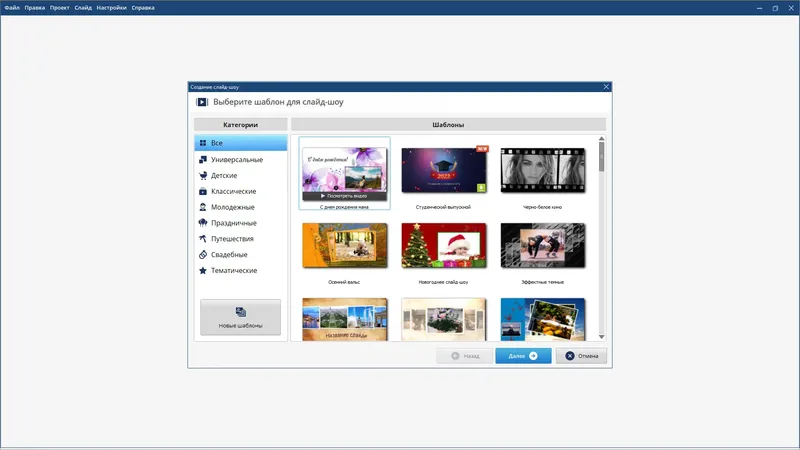Click the Посмотреть видео preview button

point(344,196)
